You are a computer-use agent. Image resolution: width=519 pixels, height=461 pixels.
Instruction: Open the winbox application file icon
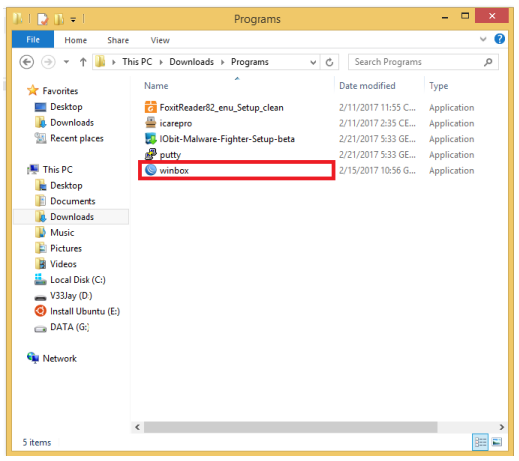coord(151,170)
